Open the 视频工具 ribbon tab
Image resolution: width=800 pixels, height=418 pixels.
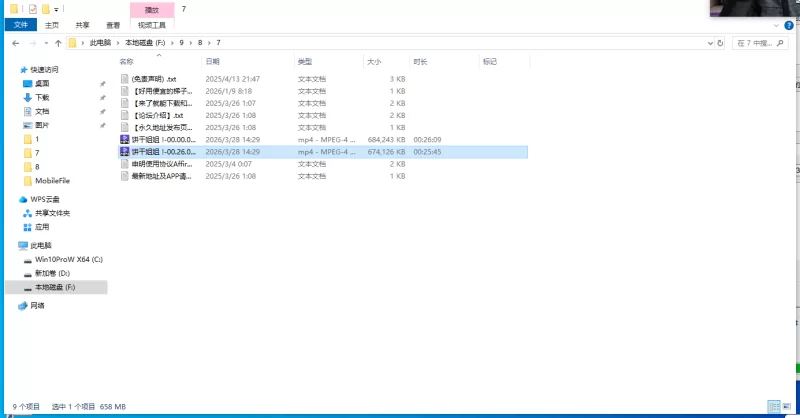[x=152, y=25]
